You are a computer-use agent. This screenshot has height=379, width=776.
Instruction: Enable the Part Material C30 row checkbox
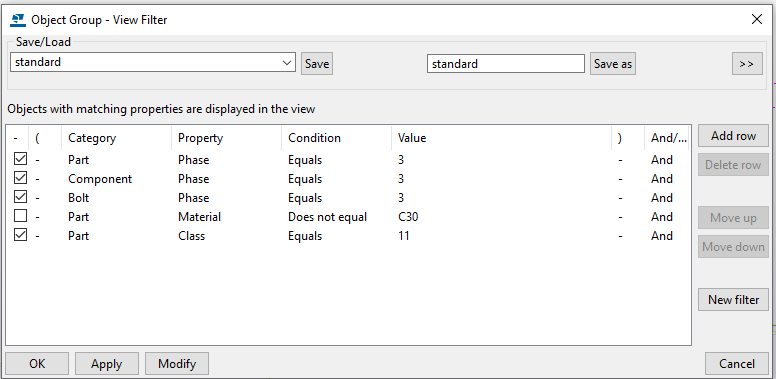coord(20,216)
